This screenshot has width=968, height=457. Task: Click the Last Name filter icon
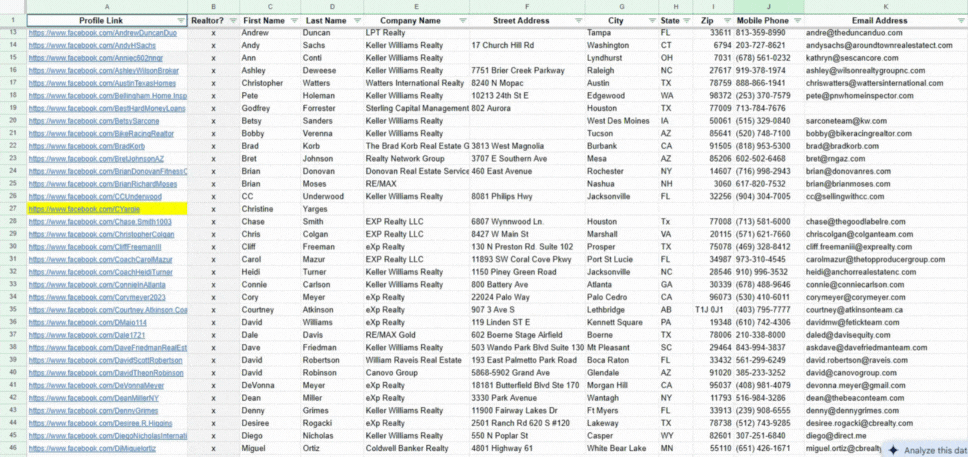point(356,20)
